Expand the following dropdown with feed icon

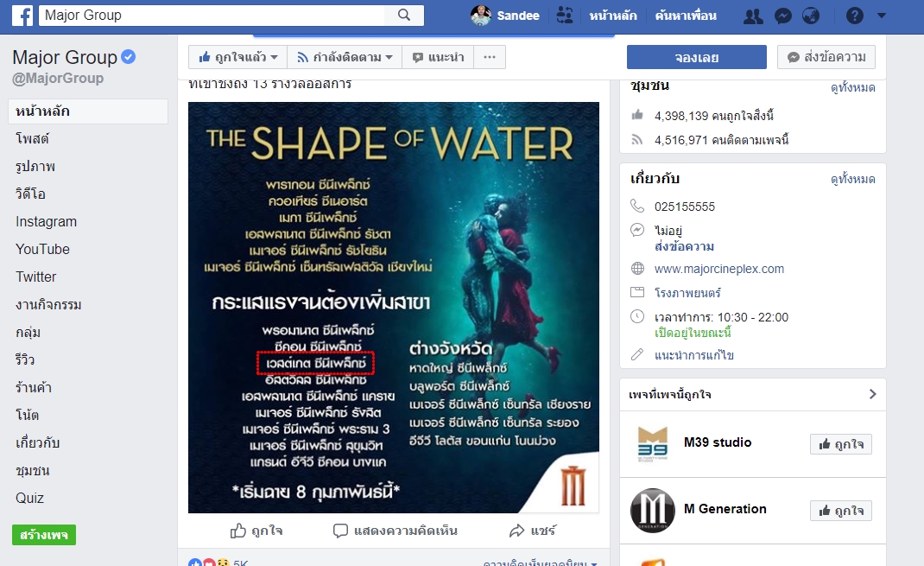click(345, 57)
